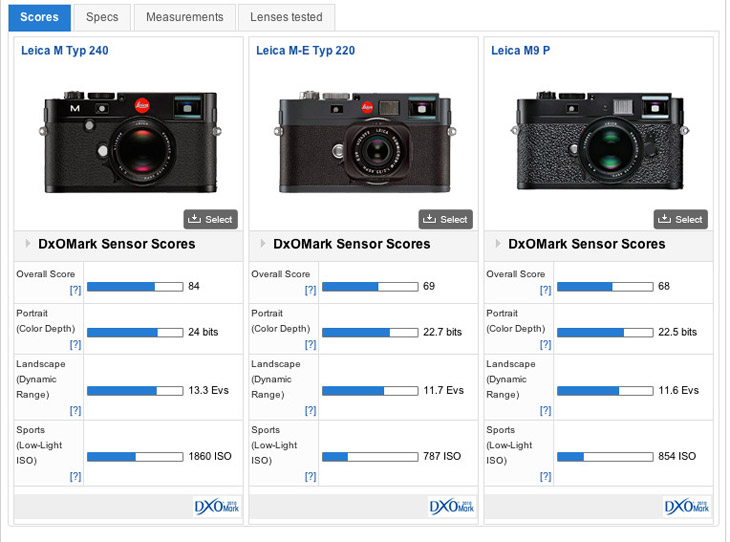Click the '787 ISO' value text
Viewport: 730px width, 542px height.
click(x=442, y=456)
